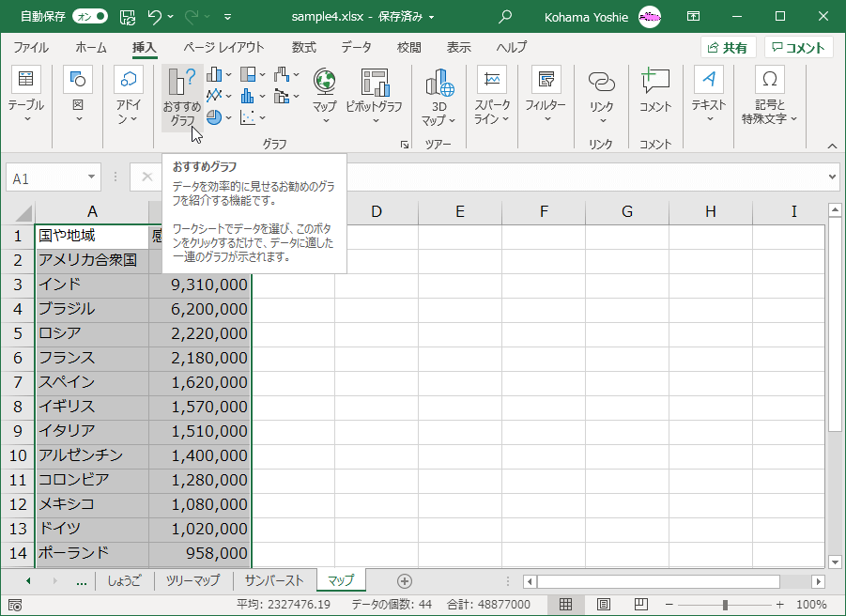Image resolution: width=846 pixels, height=616 pixels.
Task: Open the ページ レイアウト ribbon tab
Action: coord(223,47)
